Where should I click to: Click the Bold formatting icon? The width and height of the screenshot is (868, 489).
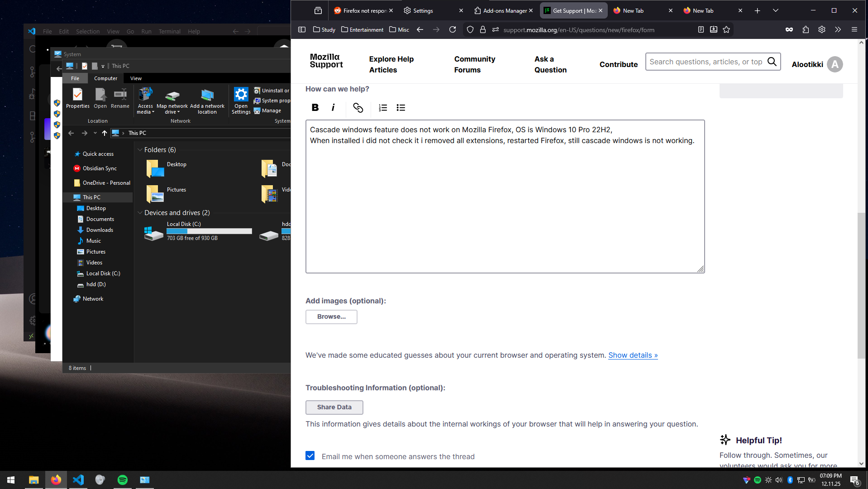[315, 107]
